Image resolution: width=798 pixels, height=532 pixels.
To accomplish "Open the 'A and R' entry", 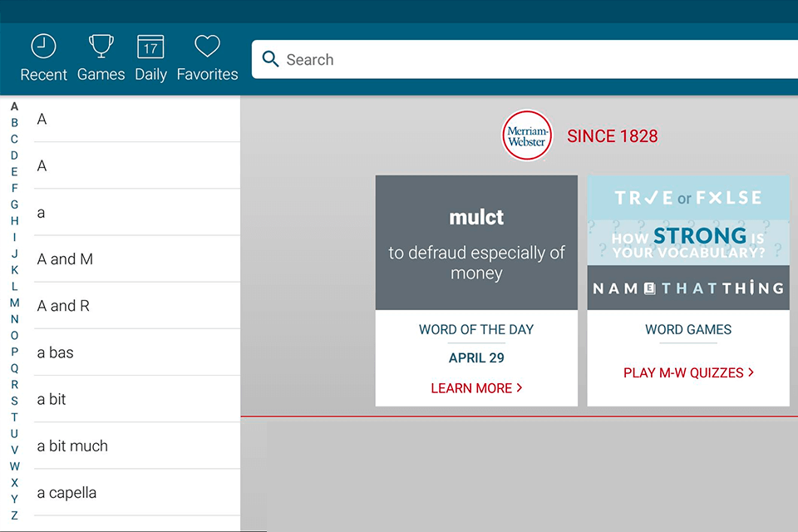I will (x=137, y=306).
